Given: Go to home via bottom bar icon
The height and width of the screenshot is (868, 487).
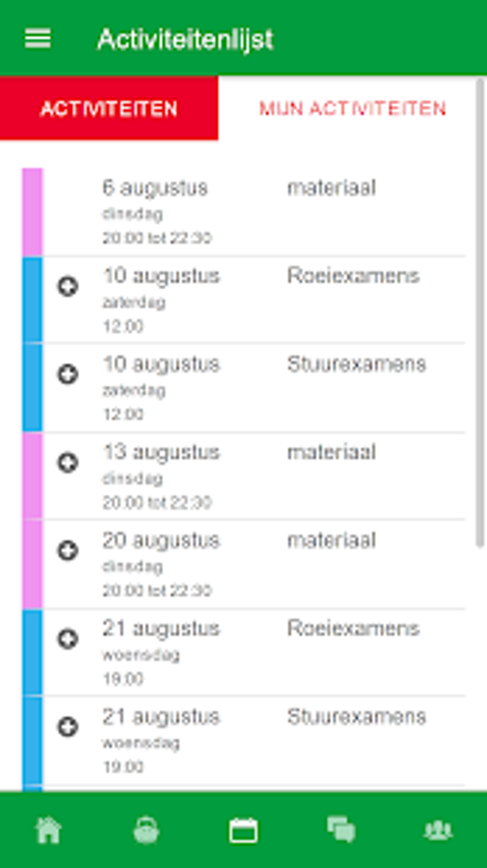Looking at the screenshot, I should 49,830.
